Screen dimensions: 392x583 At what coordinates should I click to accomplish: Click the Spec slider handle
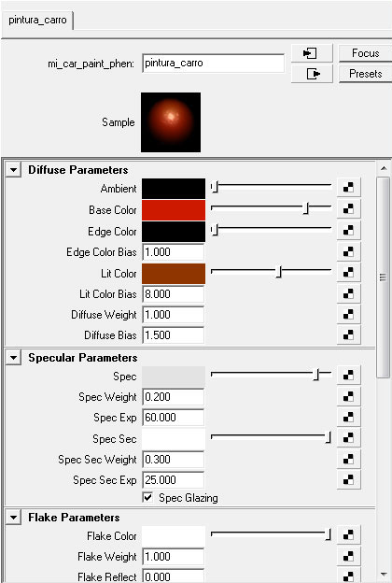[316, 376]
